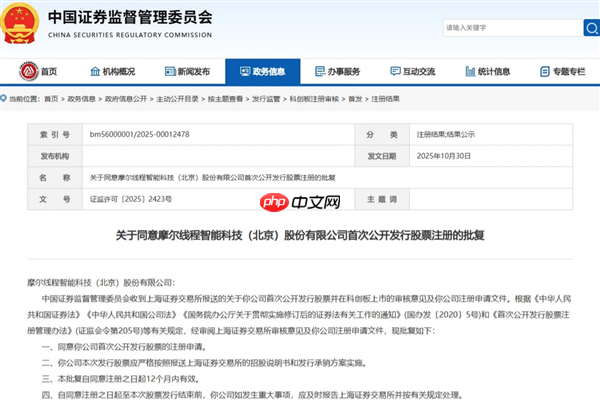Open 发行监管 breadcrumb link
This screenshot has width=600, height=405.
pyautogui.click(x=266, y=99)
